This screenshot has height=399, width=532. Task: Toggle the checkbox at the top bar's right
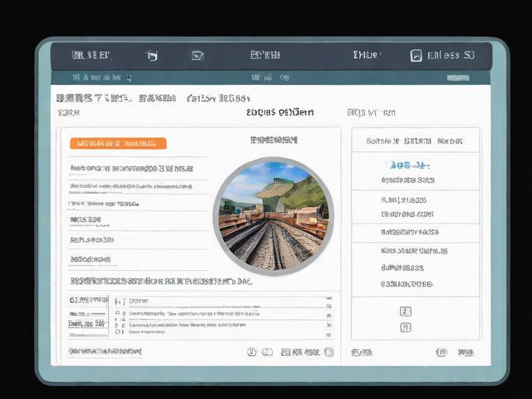point(416,56)
